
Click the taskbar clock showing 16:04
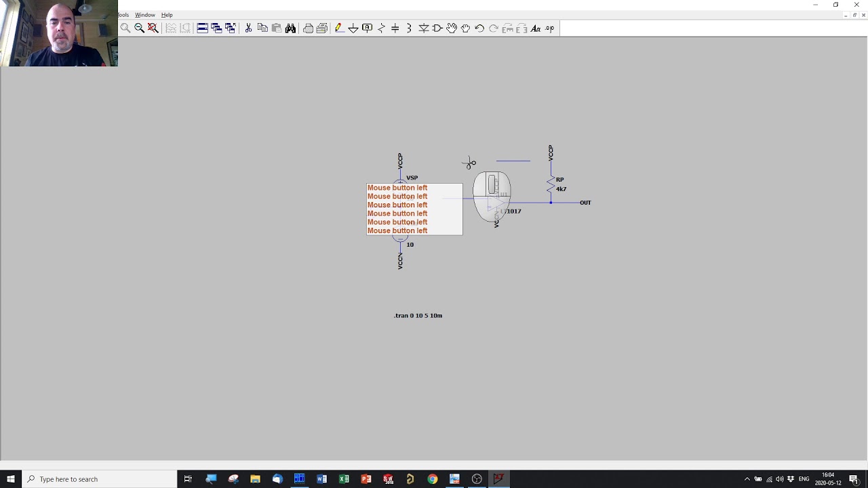(x=828, y=479)
